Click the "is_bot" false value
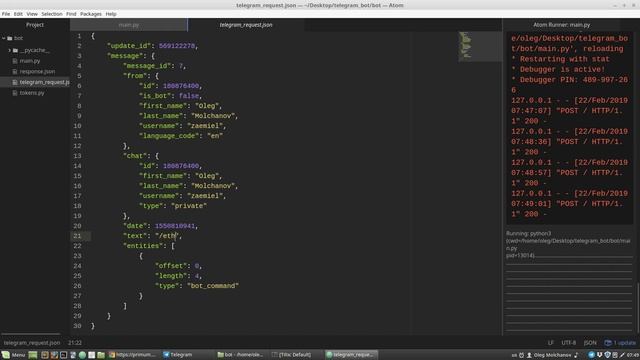Viewport: 640px width, 360px height. point(189,96)
